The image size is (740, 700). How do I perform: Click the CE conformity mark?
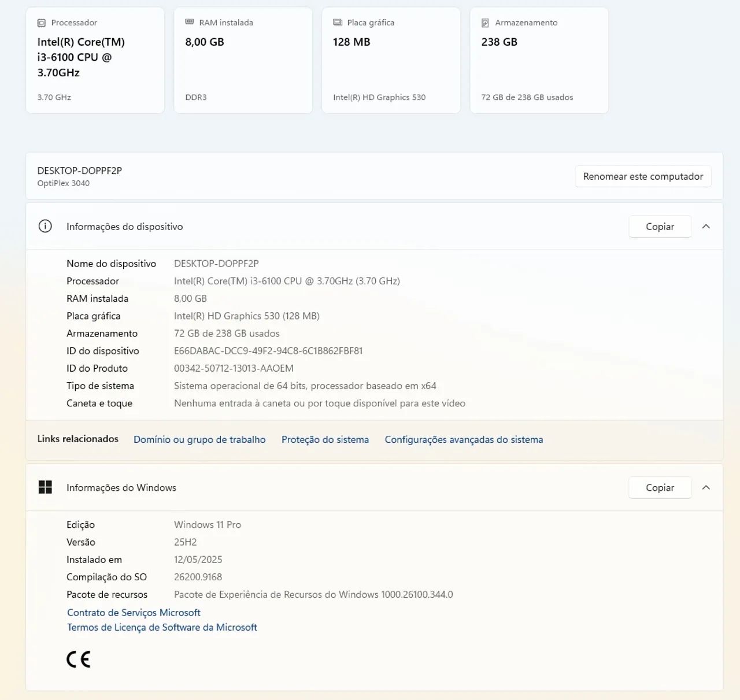(79, 660)
